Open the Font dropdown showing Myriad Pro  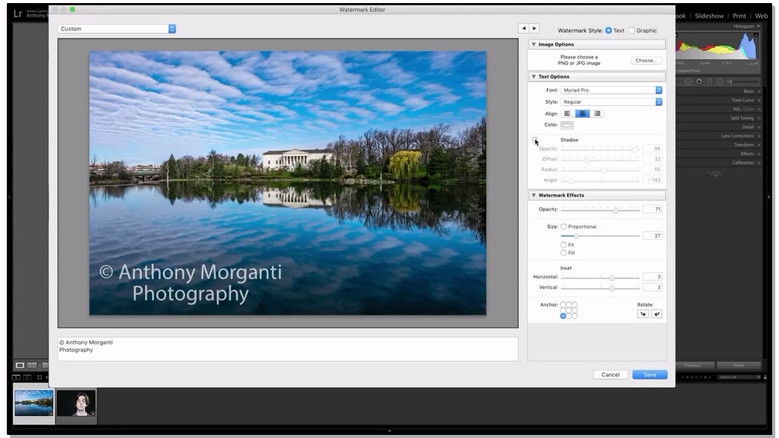612,90
